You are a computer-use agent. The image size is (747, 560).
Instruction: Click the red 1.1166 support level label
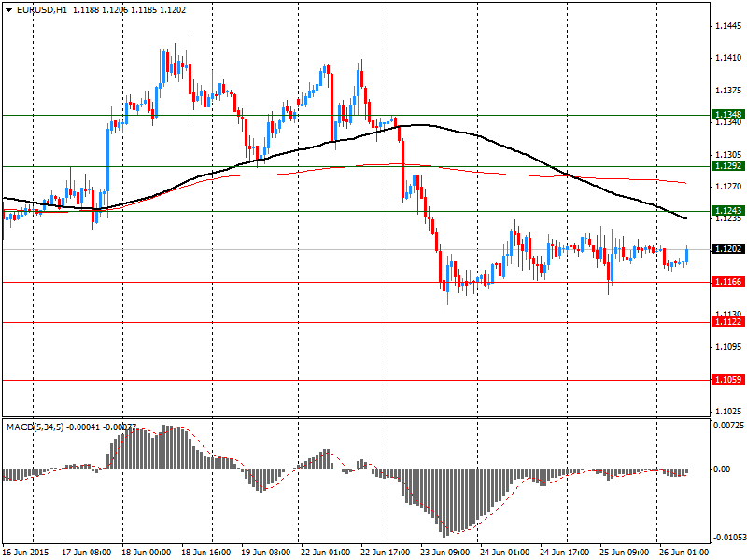727,282
